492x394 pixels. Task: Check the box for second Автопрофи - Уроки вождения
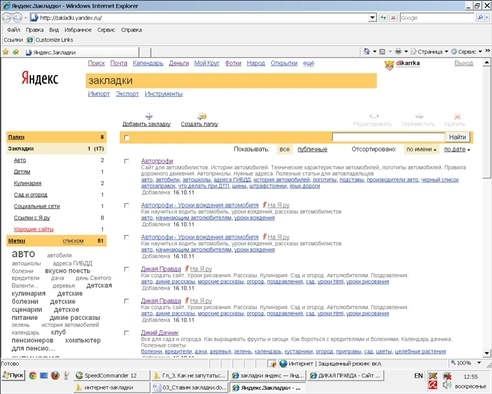point(126,237)
